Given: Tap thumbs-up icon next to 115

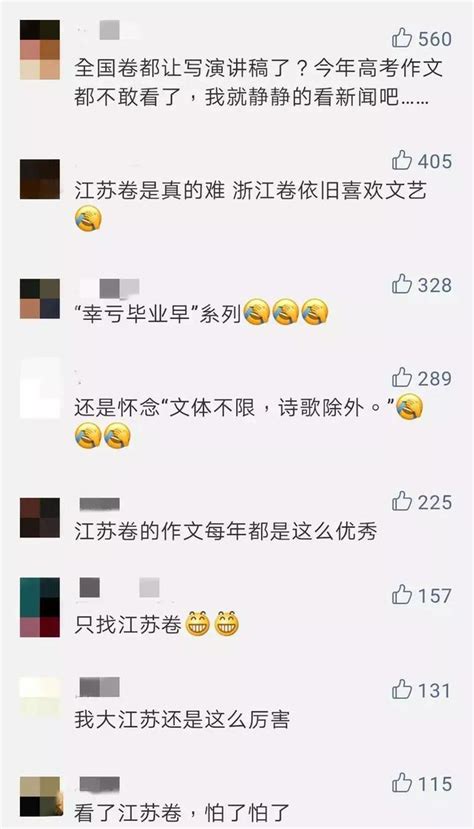Looking at the screenshot, I should [402, 782].
